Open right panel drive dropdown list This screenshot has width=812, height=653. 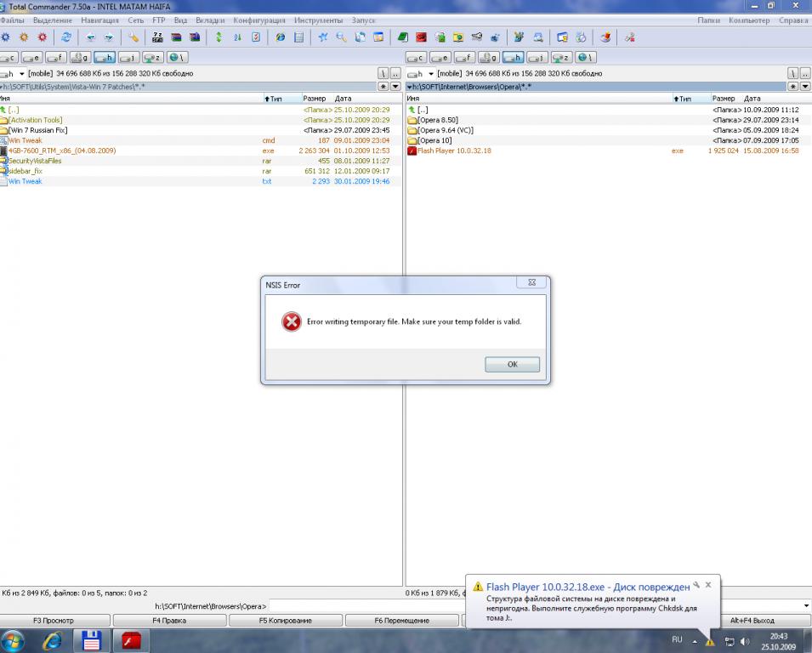coord(431,73)
